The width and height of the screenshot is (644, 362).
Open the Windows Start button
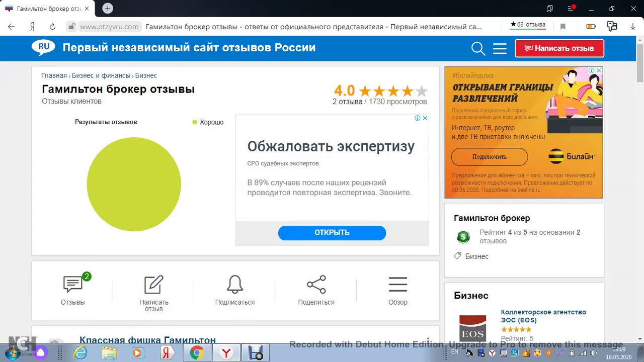click(13, 352)
